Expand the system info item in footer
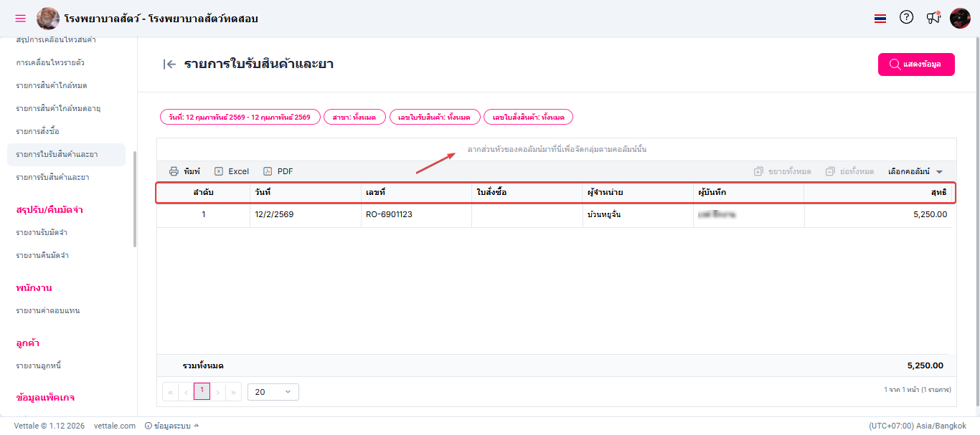 click(x=171, y=426)
